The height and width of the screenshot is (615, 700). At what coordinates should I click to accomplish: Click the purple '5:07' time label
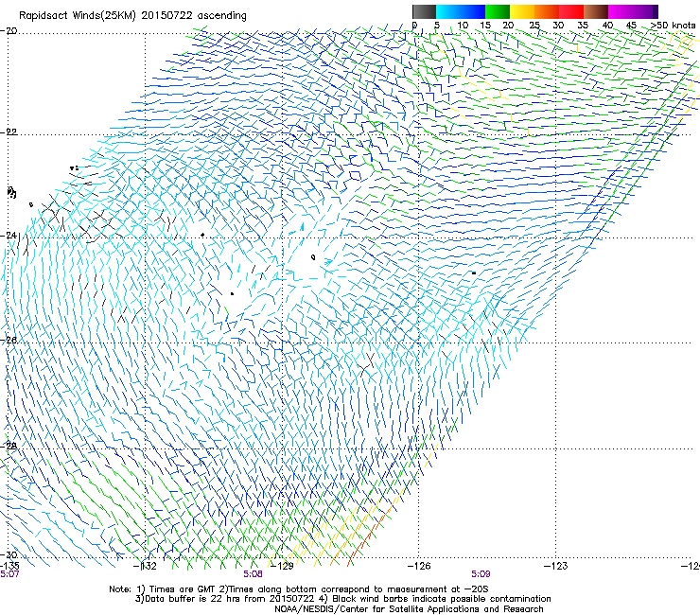(x=9, y=574)
